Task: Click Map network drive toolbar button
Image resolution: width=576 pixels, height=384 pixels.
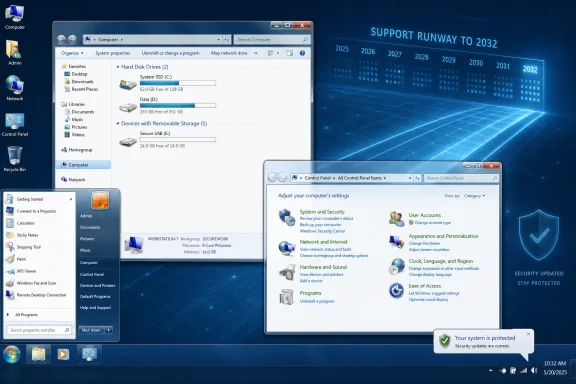Action: tap(229, 53)
